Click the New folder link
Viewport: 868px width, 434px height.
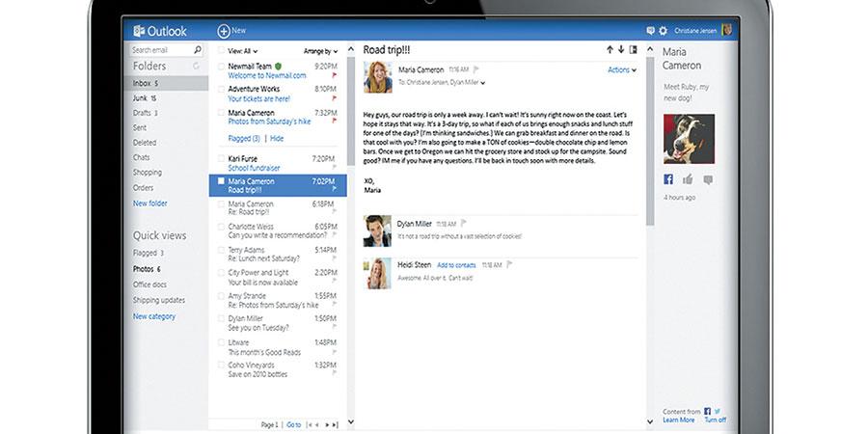click(x=150, y=203)
